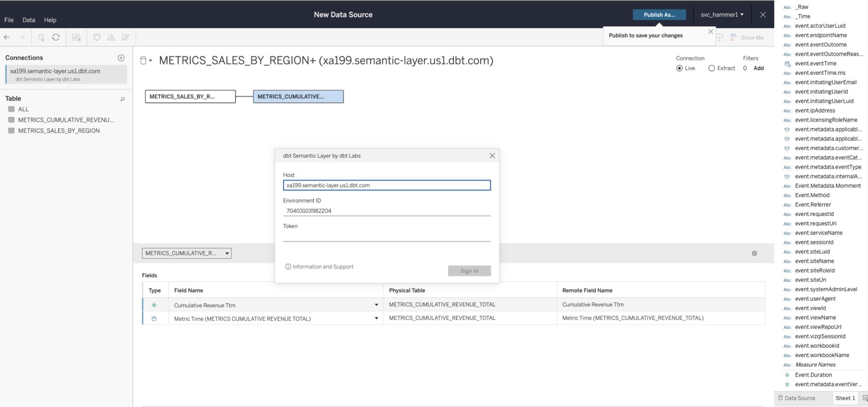Open Cumulative Revenue Ttm field dropdown
Viewport: 868px width, 407px height.
pos(376,305)
